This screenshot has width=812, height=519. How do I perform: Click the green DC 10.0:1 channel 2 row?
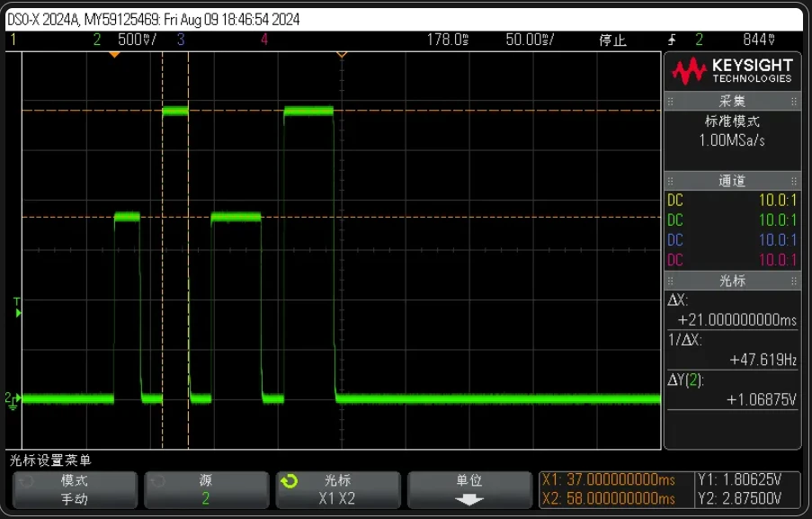pyautogui.click(x=732, y=220)
